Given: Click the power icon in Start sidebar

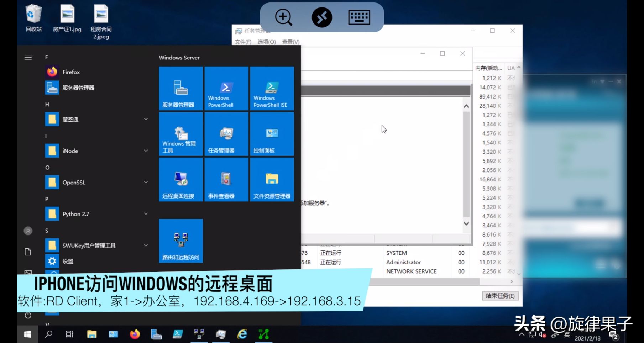Looking at the screenshot, I should (28, 315).
